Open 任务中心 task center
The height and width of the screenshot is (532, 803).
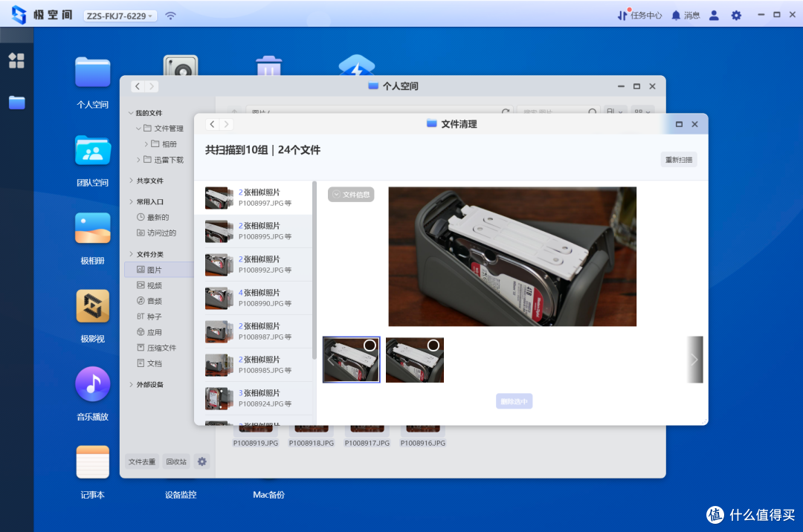click(639, 16)
